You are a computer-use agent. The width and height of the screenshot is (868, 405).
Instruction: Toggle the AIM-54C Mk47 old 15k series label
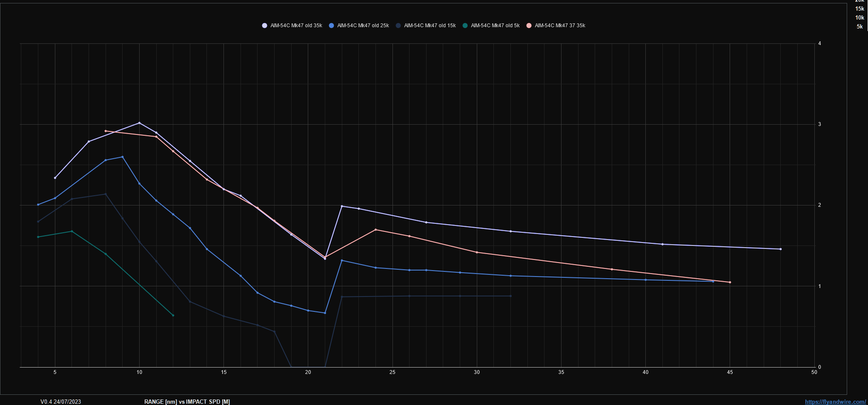[x=430, y=26]
